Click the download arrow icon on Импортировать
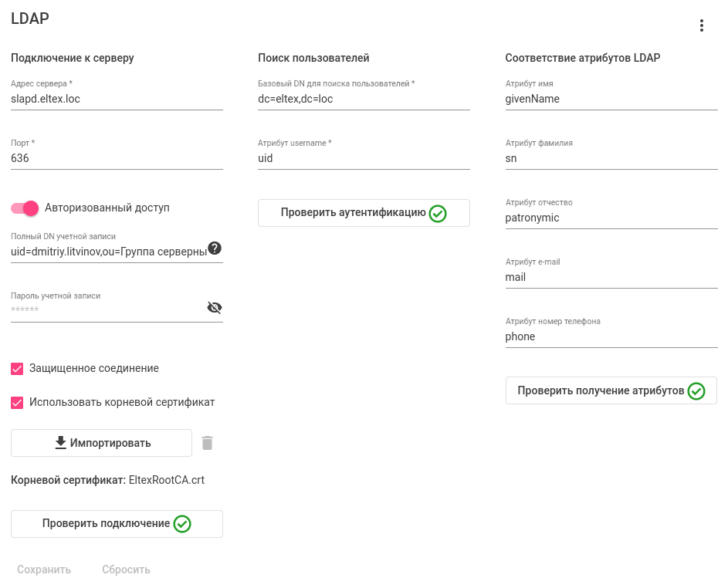Image resolution: width=728 pixels, height=588 pixels. (61, 443)
